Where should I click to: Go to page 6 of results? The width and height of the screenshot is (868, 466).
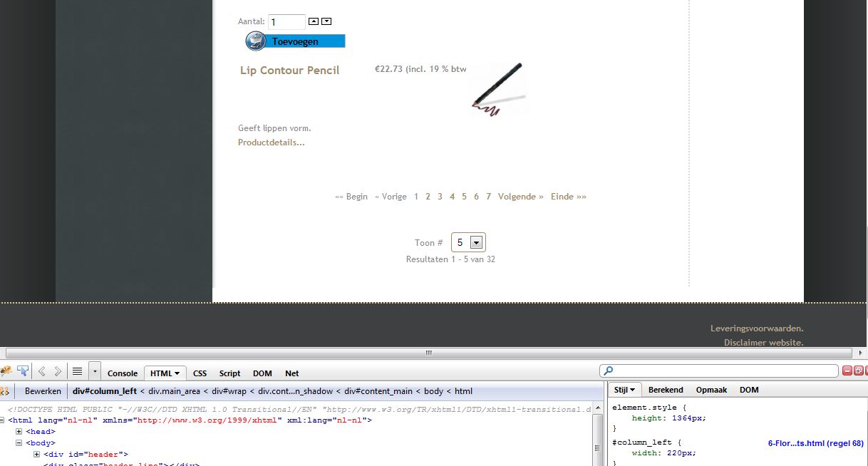click(x=476, y=197)
